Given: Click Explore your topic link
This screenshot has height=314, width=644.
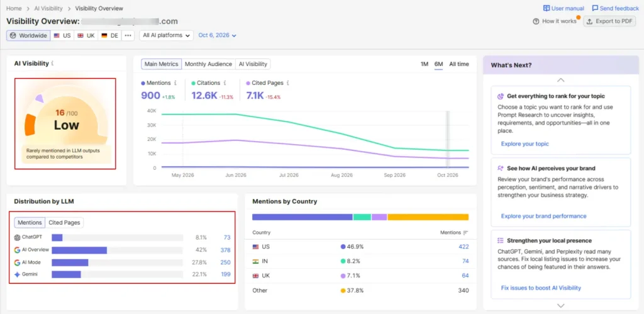Looking at the screenshot, I should pyautogui.click(x=525, y=144).
